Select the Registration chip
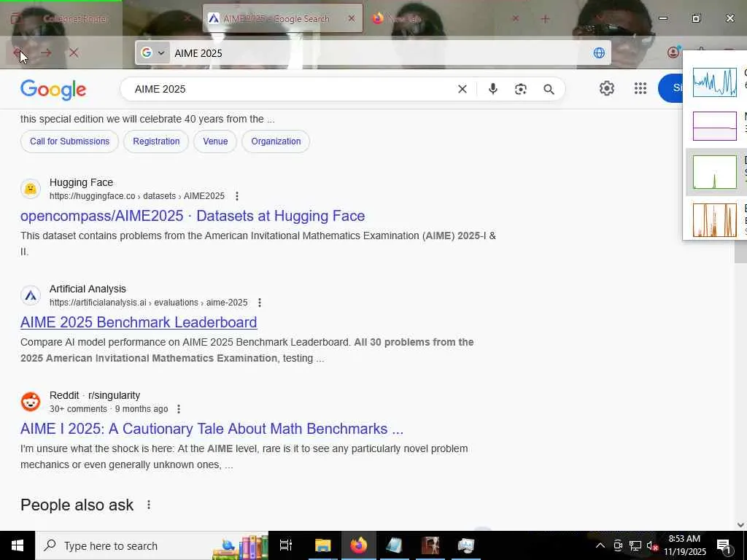The image size is (747, 560). (156, 141)
